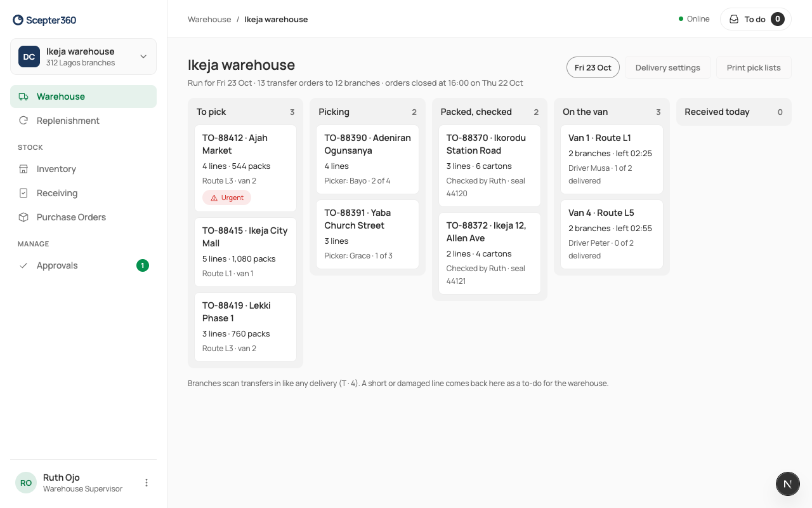Click the DC warehouse avatar badge
Viewport: 812px width, 508px height.
pyautogui.click(x=29, y=57)
